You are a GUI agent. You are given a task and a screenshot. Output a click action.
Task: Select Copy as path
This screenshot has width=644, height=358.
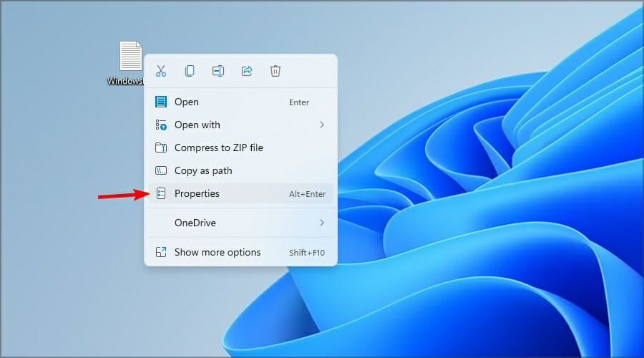click(240, 170)
